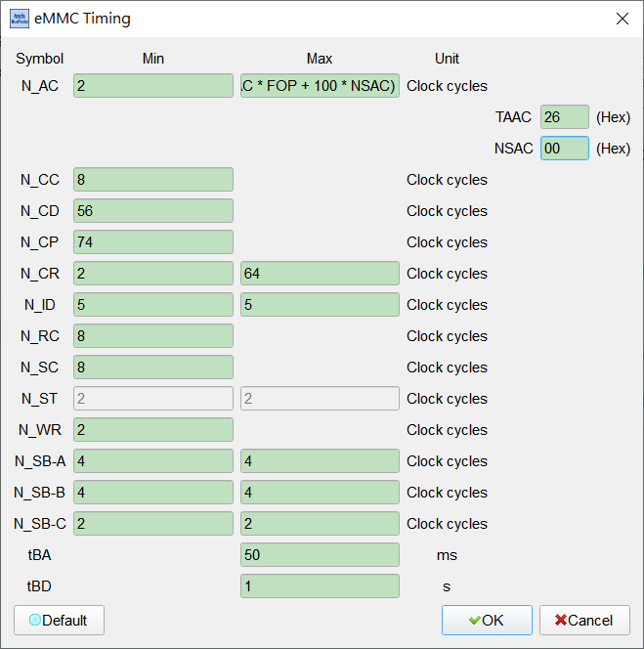Edit the N_SB-A Max field

[x=320, y=460]
